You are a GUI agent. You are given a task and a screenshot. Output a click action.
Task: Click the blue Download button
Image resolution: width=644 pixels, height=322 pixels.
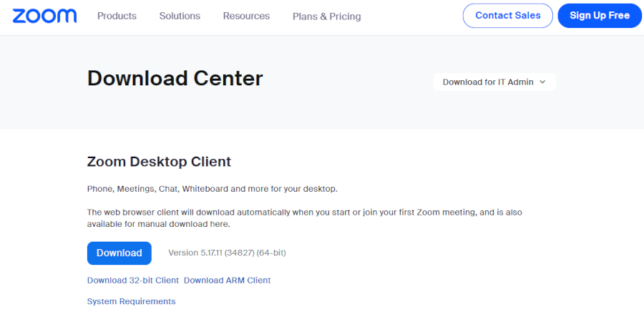pyautogui.click(x=119, y=253)
